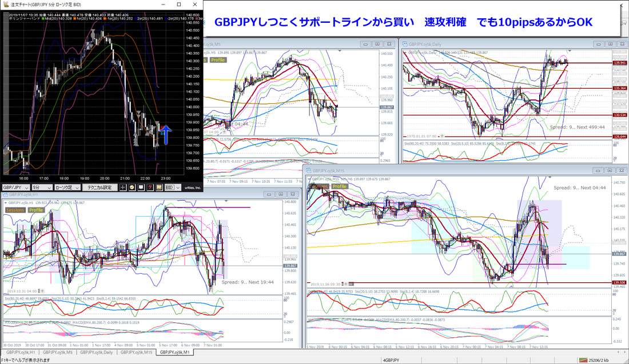
Task: Open the GBP/JPY currency pair dropdown
Action: coord(16,187)
